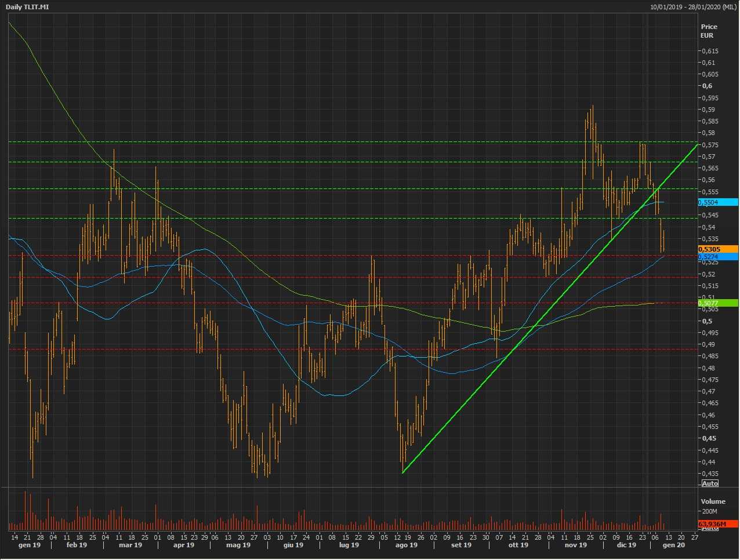Click the mar 19 month label
Image resolution: width=740 pixels, height=560 pixels.
point(130,545)
